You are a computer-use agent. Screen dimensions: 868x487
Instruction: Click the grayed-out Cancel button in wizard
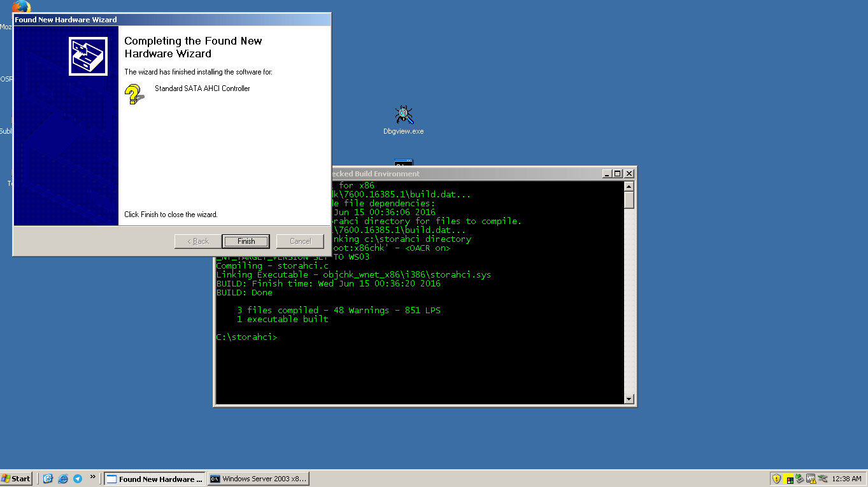click(300, 241)
